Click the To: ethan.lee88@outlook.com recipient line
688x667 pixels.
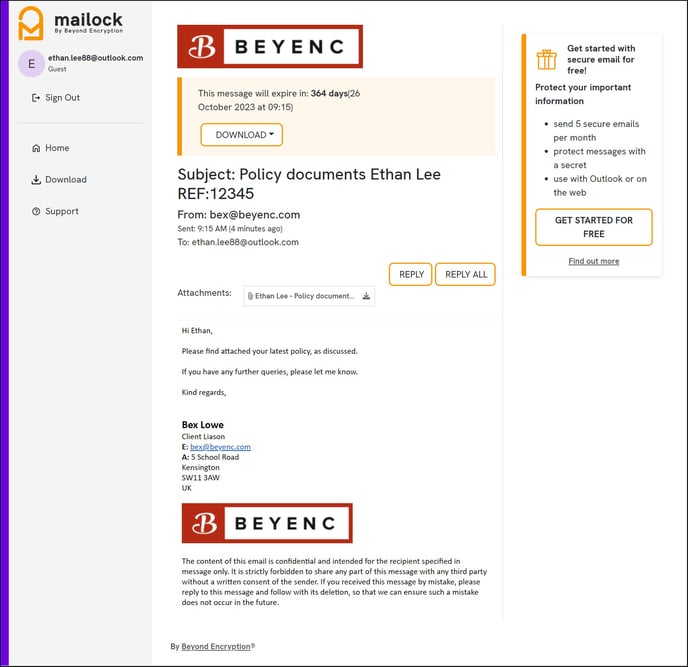(238, 242)
